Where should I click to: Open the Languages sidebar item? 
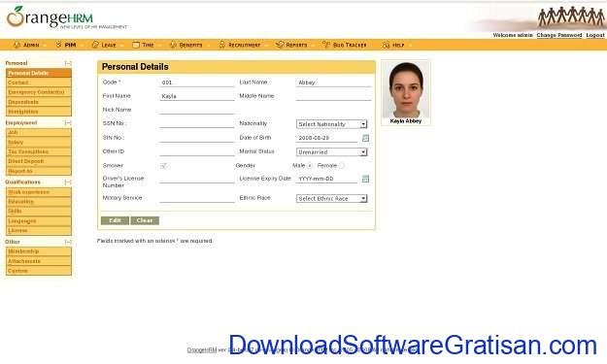(39, 221)
